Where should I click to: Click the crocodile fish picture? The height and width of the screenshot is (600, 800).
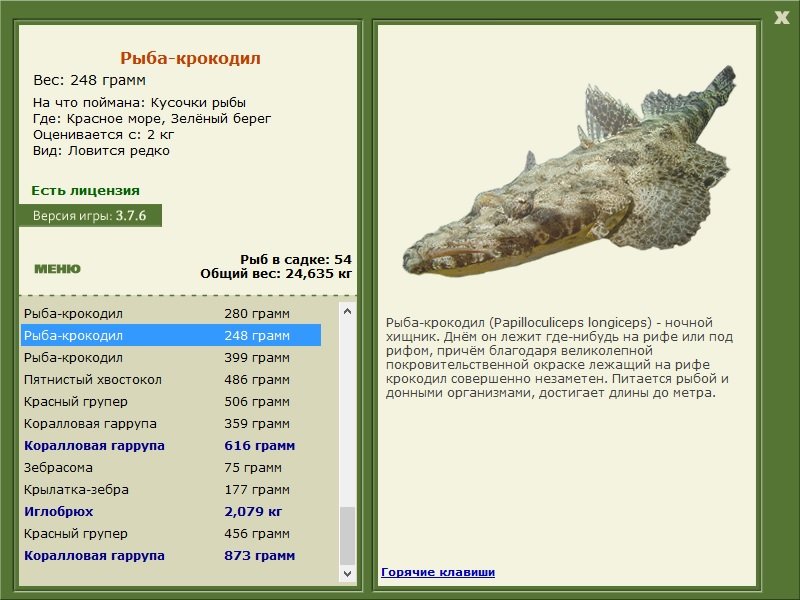(x=569, y=171)
